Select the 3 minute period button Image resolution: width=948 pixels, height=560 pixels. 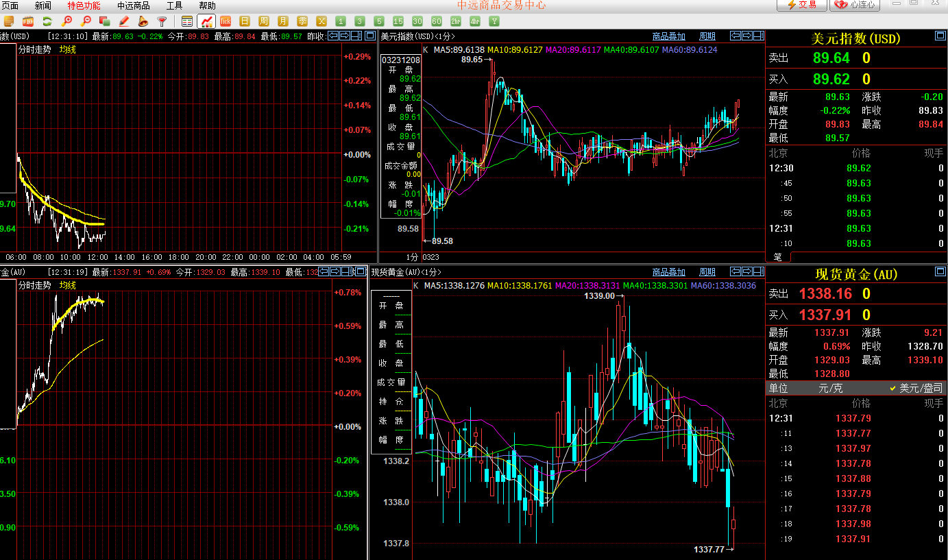(360, 21)
